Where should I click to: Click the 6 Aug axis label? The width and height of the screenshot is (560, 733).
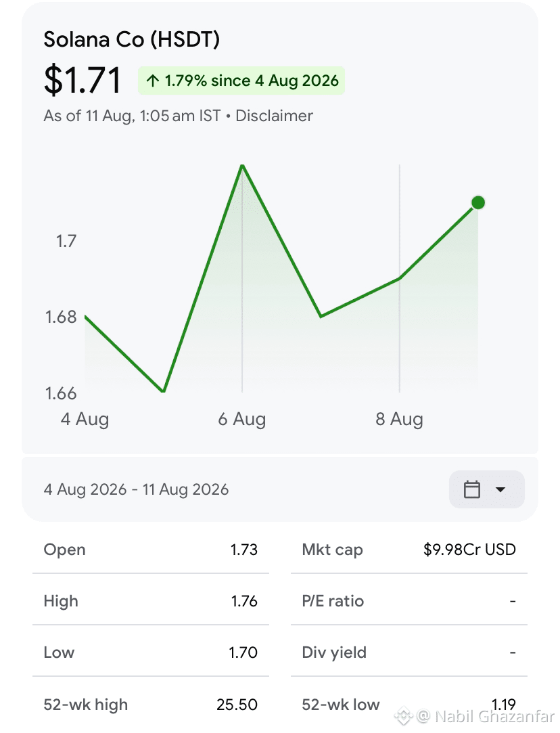pyautogui.click(x=242, y=419)
